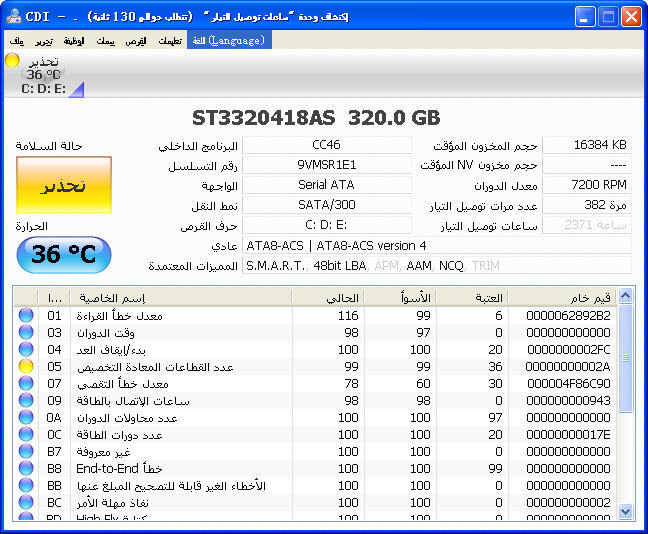Click the S.M.A.R.T. features field
This screenshot has height=534, width=648.
point(437,265)
